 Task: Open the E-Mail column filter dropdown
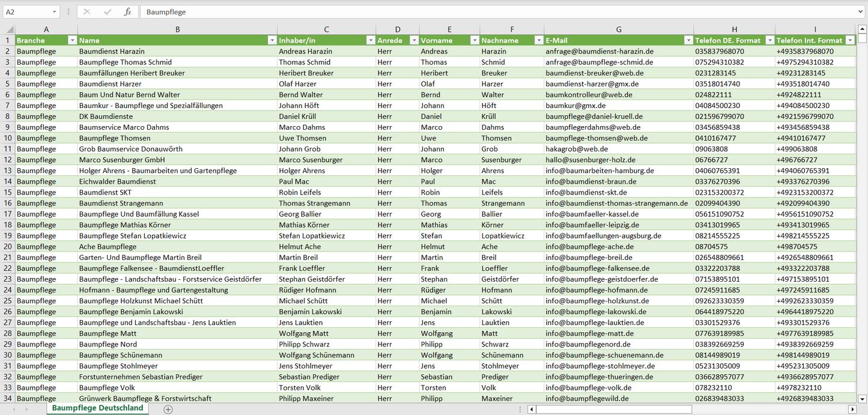[x=688, y=40]
